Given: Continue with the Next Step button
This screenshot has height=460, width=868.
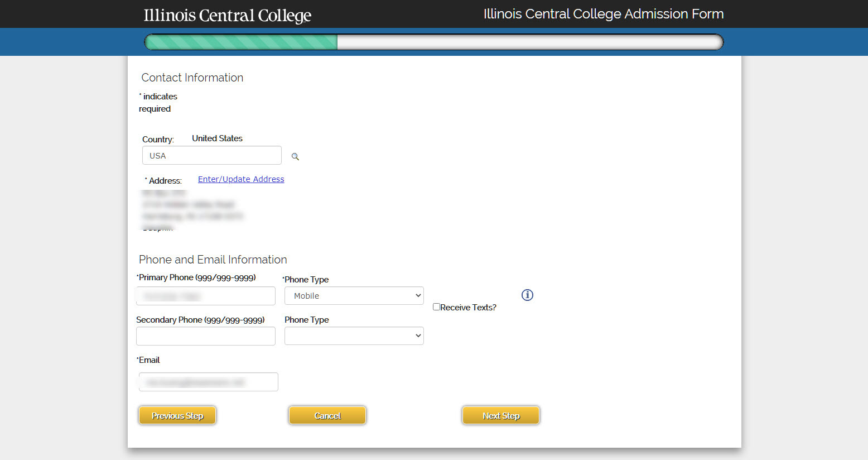Looking at the screenshot, I should pos(501,415).
